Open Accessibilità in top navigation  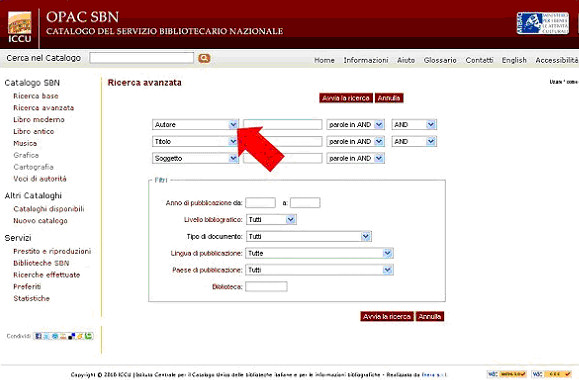(x=557, y=60)
